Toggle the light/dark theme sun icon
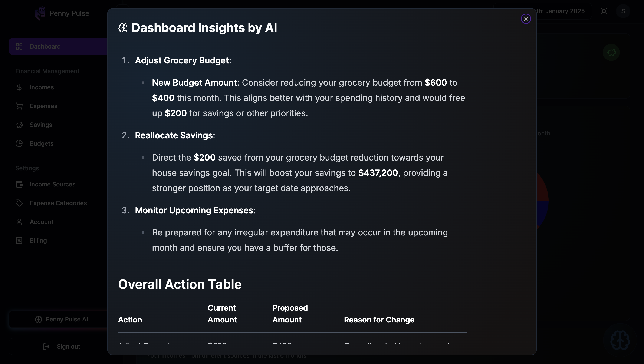This screenshot has height=364, width=644. (604, 11)
